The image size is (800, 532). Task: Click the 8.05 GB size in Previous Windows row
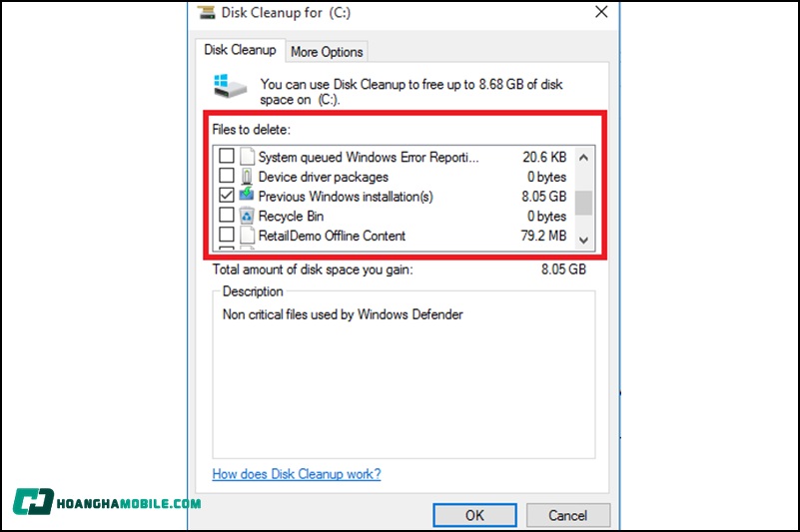544,197
